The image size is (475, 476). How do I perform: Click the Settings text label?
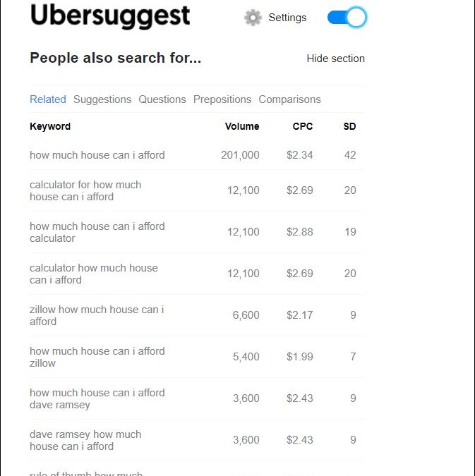[287, 18]
